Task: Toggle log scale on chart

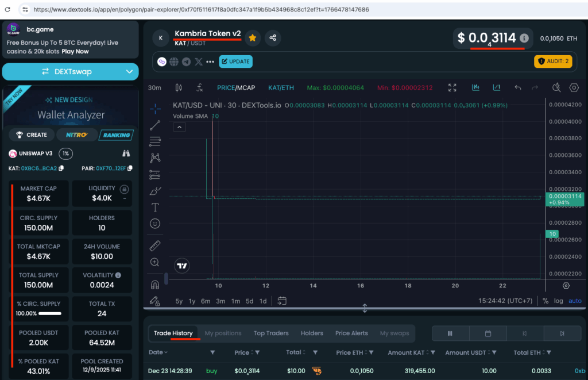Action: point(558,301)
